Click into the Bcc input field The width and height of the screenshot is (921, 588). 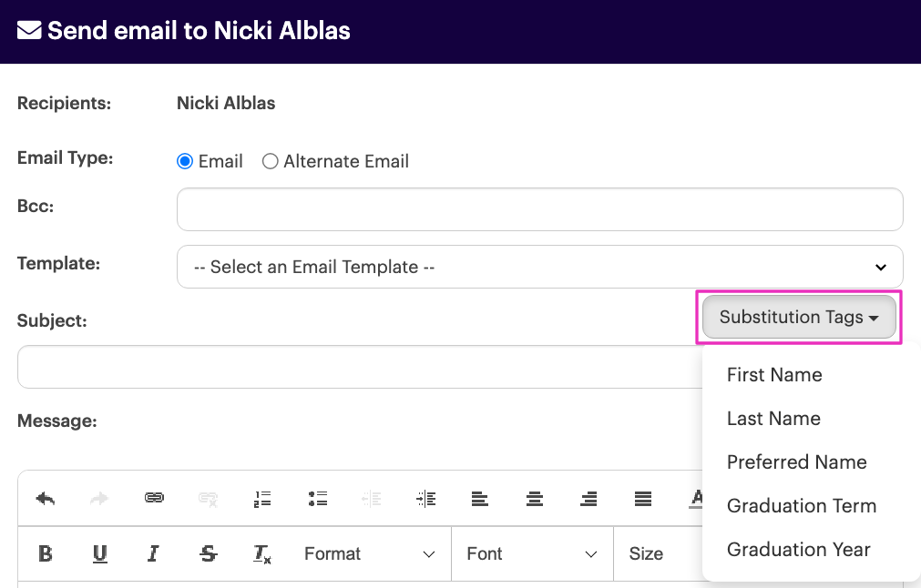(539, 209)
